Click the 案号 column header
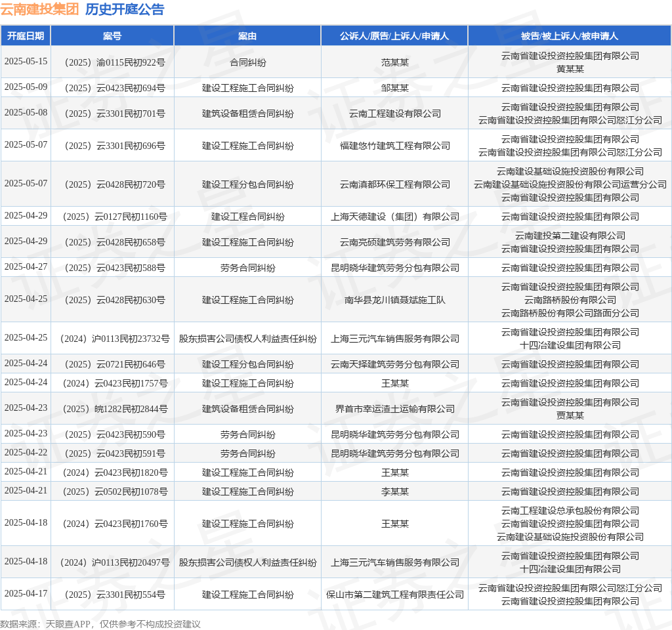Screen dimensions: 672x630 [x=112, y=36]
